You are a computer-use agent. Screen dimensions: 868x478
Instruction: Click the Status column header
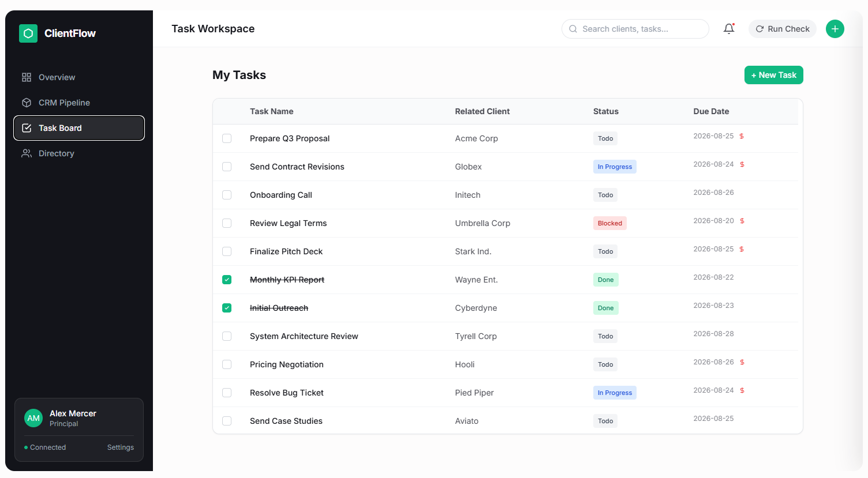606,111
